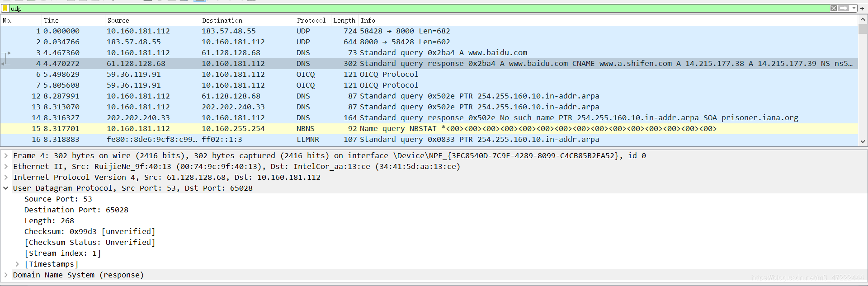This screenshot has width=868, height=286.
Task: Sort by the Time column header
Action: click(x=73, y=20)
